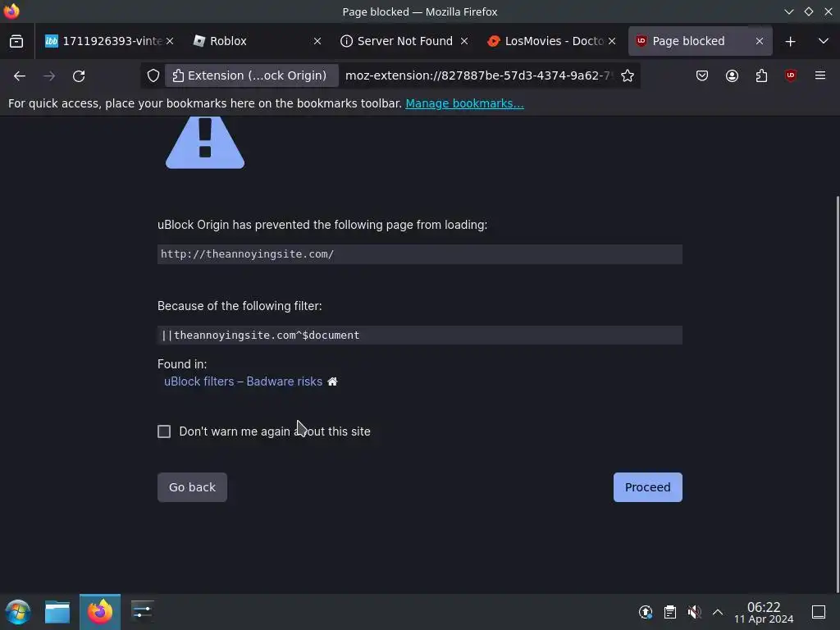The width and height of the screenshot is (840, 630).
Task: Click the muted volume tray icon
Action: [x=694, y=612]
